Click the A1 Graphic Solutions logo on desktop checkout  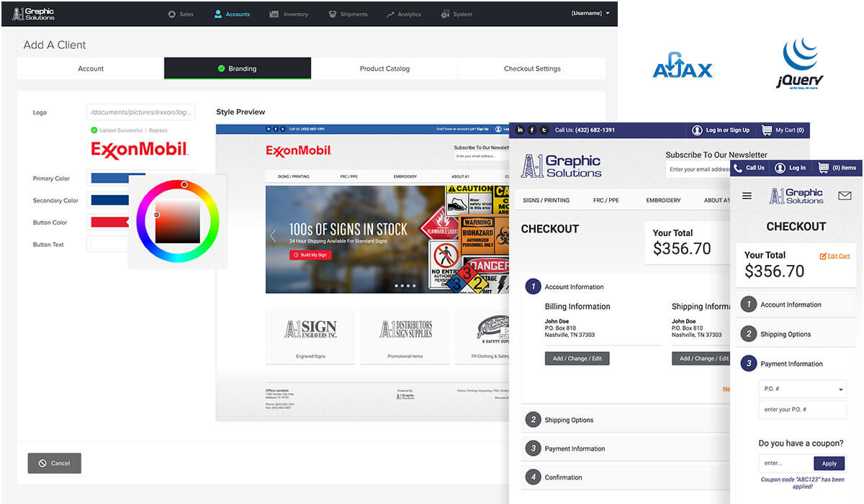click(x=562, y=166)
